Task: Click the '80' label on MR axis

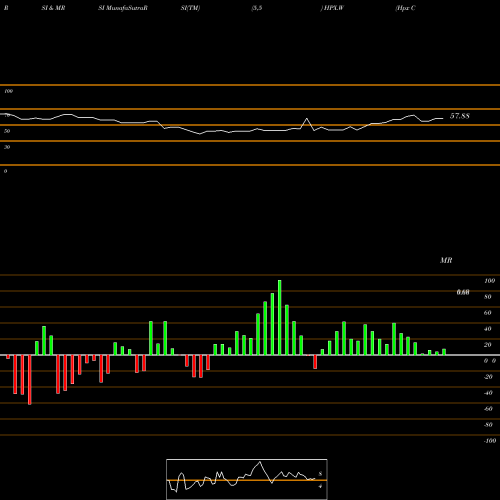Action: 488,297
